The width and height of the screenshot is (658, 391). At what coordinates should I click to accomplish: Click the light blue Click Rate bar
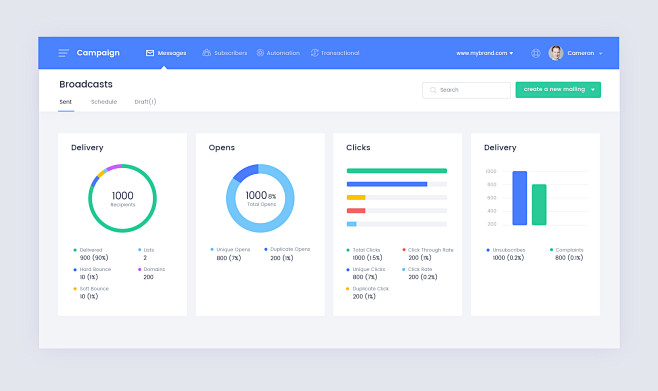352,224
